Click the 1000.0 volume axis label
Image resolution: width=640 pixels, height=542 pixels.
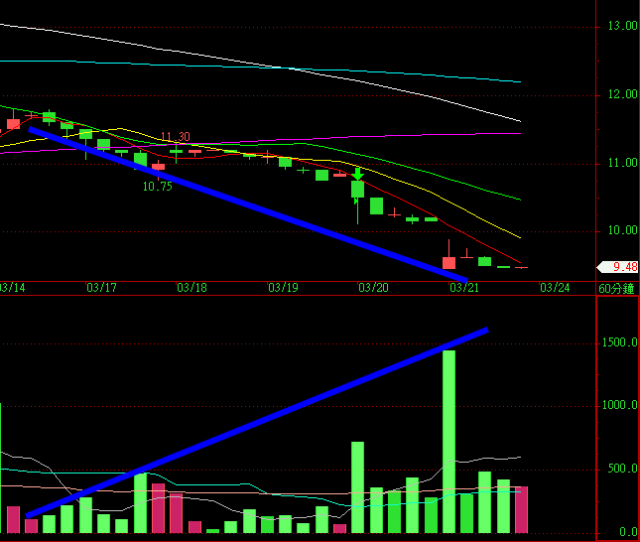click(620, 405)
